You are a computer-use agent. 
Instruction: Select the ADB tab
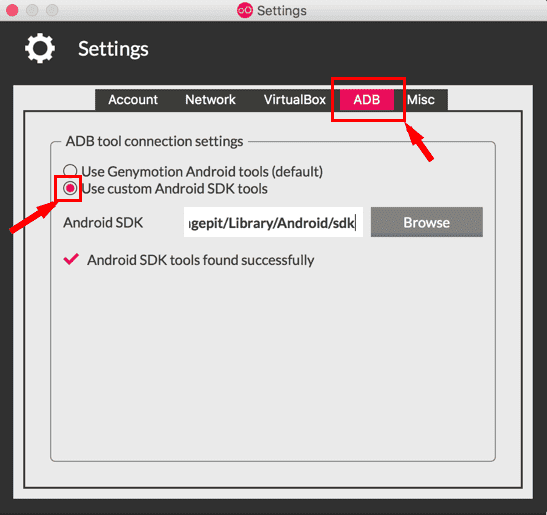pos(367,100)
